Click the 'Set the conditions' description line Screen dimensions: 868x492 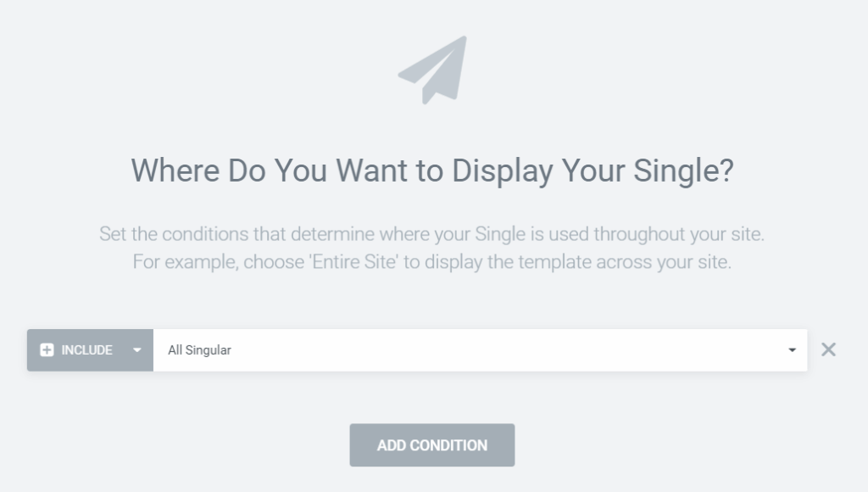[x=431, y=233]
